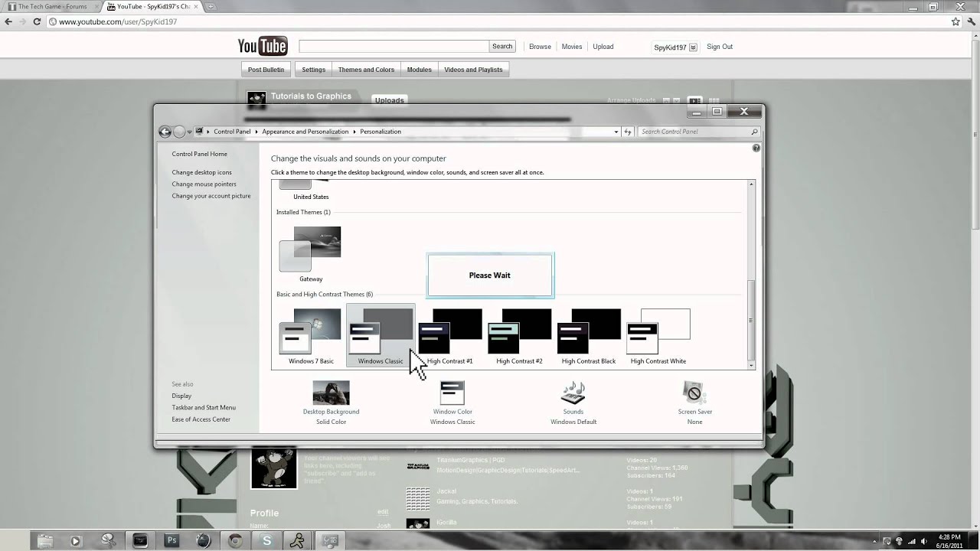Open YouTube Upload link
This screenshot has height=551, width=980.
tap(603, 47)
